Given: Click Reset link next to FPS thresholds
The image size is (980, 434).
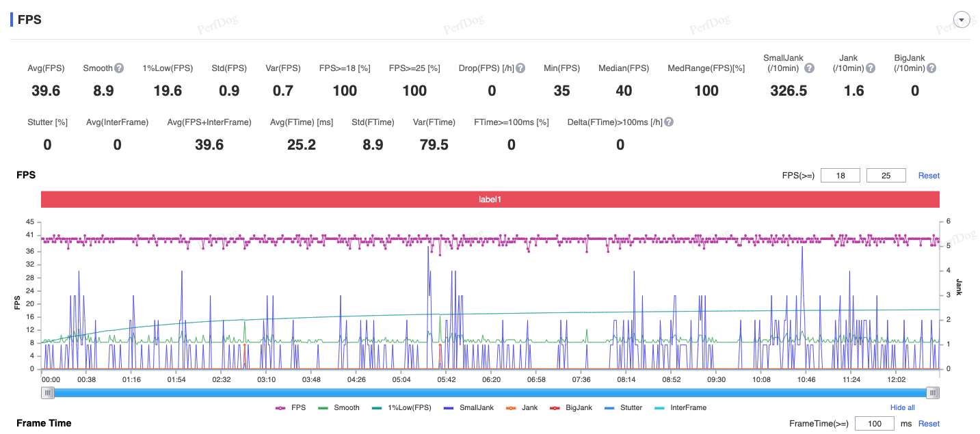Looking at the screenshot, I should 929,176.
